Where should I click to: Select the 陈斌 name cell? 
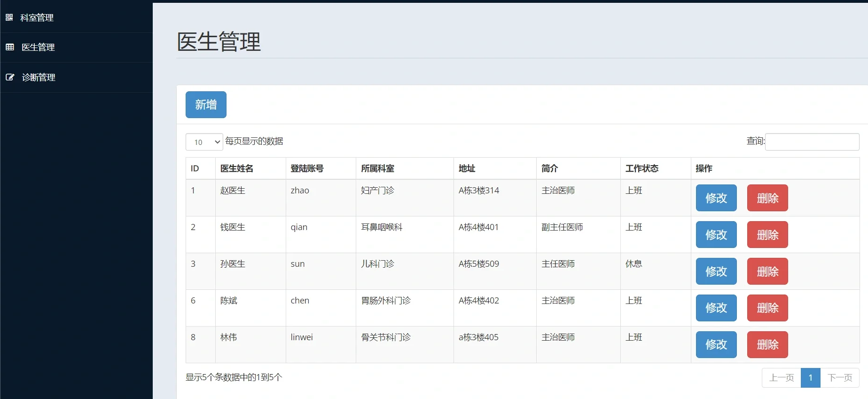[250, 308]
